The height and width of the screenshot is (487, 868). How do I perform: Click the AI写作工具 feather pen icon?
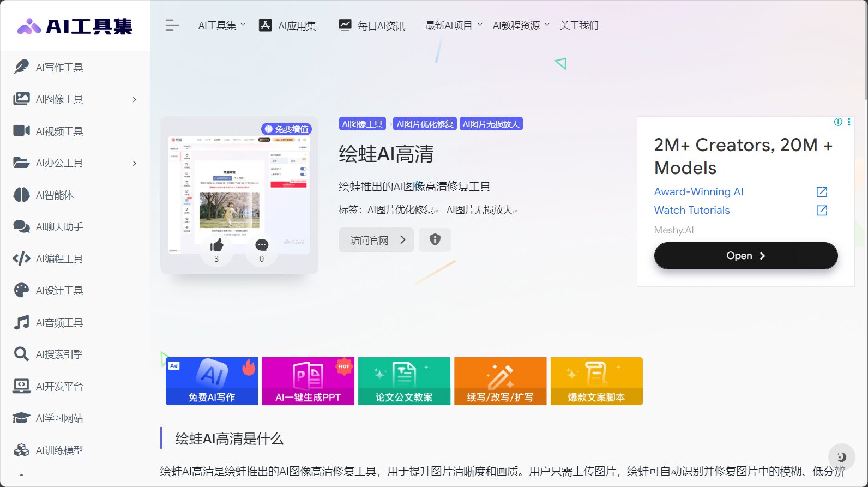[x=21, y=67]
